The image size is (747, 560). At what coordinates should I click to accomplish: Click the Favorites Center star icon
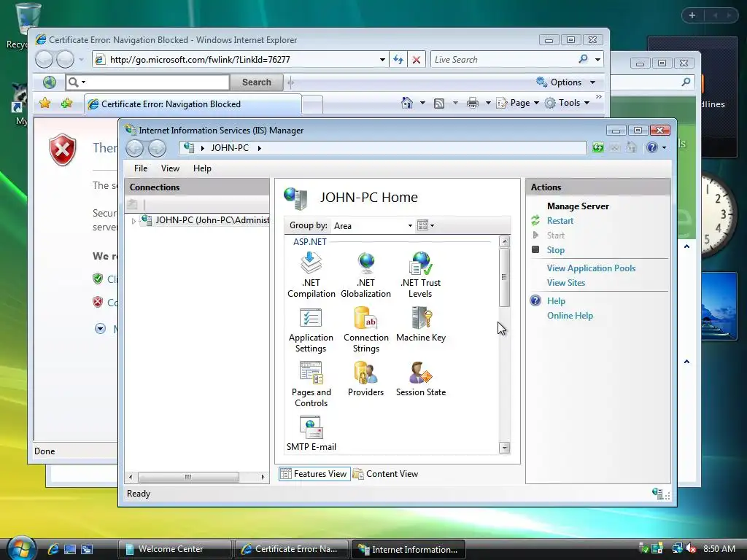click(x=44, y=103)
